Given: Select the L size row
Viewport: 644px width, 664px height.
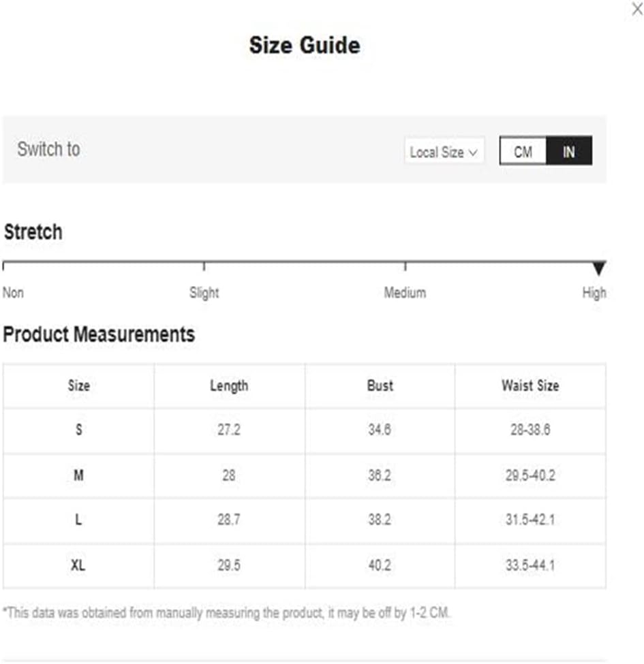Looking at the screenshot, I should click(304, 520).
